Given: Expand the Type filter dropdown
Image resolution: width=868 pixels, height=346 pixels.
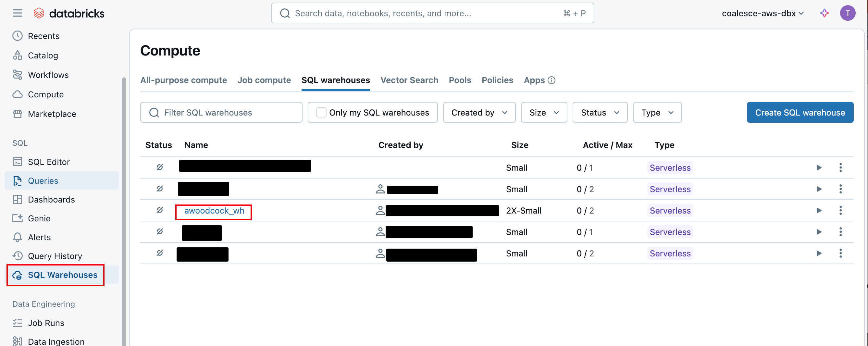Looking at the screenshot, I should click(x=657, y=113).
